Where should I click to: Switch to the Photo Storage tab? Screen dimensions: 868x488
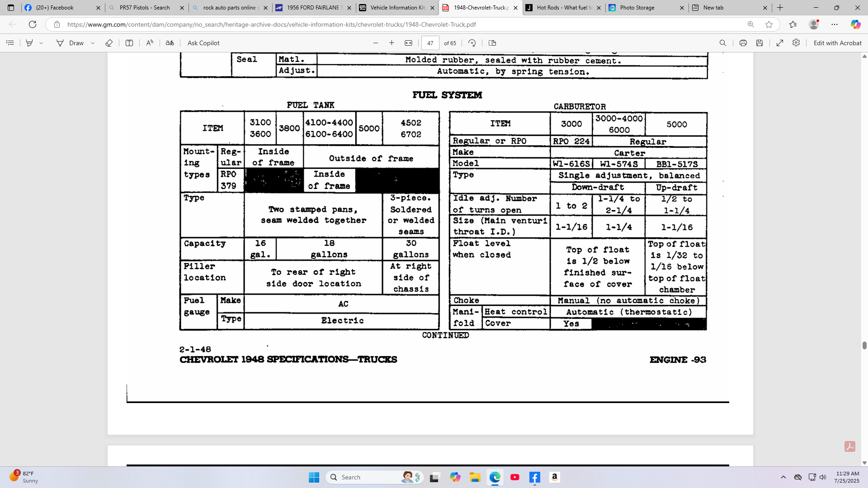[647, 8]
